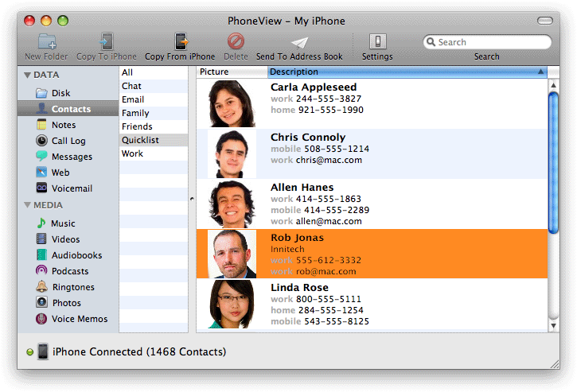This screenshot has height=392, width=577.
Task: Collapse the MEDIA section triangle
Action: (26, 205)
